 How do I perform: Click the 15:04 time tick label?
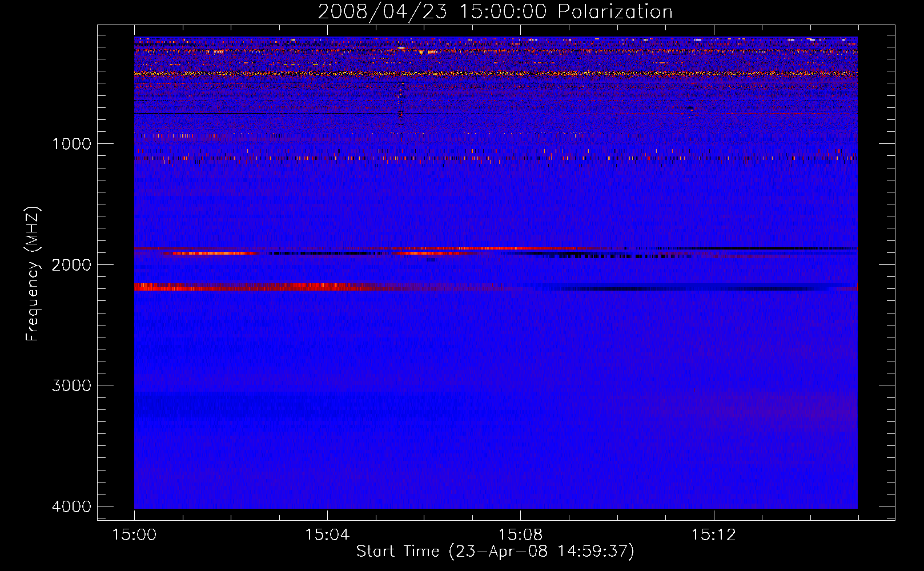coord(327,534)
